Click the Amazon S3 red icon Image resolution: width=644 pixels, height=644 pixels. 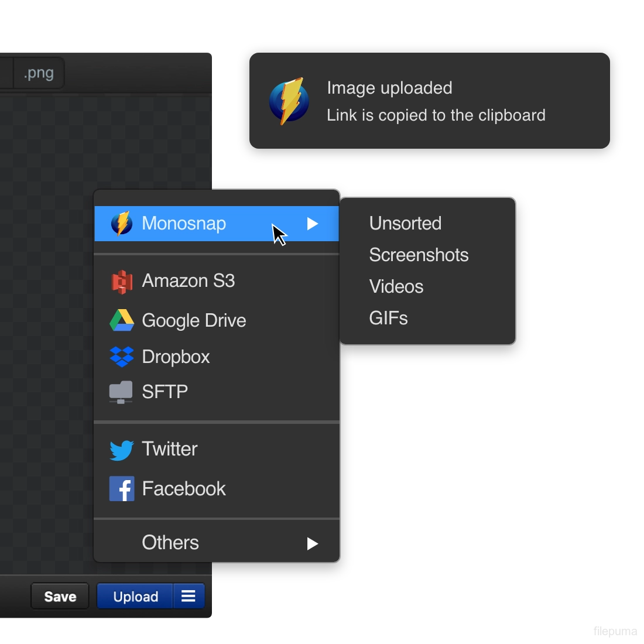[122, 282]
